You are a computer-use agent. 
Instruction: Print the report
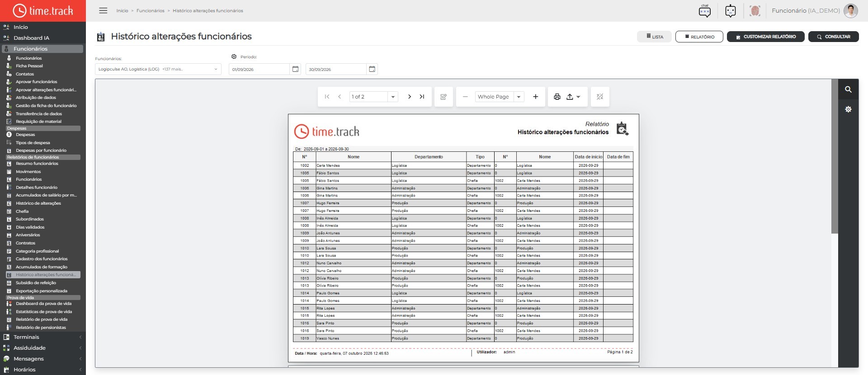click(x=557, y=97)
